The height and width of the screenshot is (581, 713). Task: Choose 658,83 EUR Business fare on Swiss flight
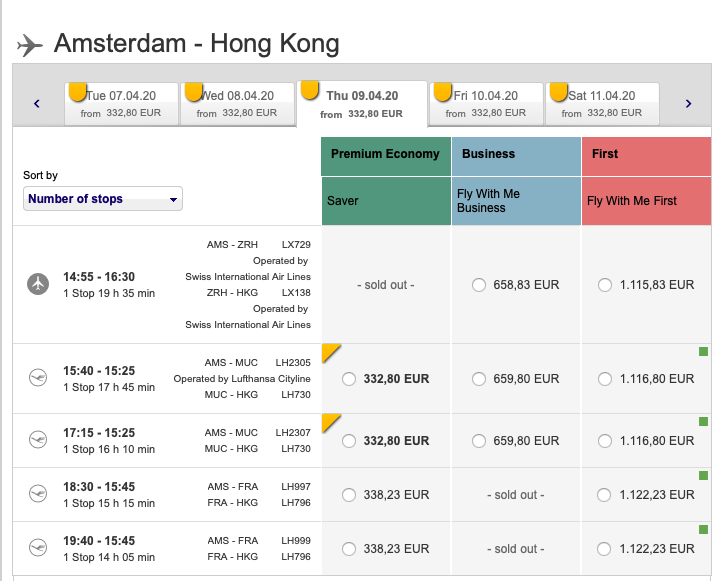[479, 285]
